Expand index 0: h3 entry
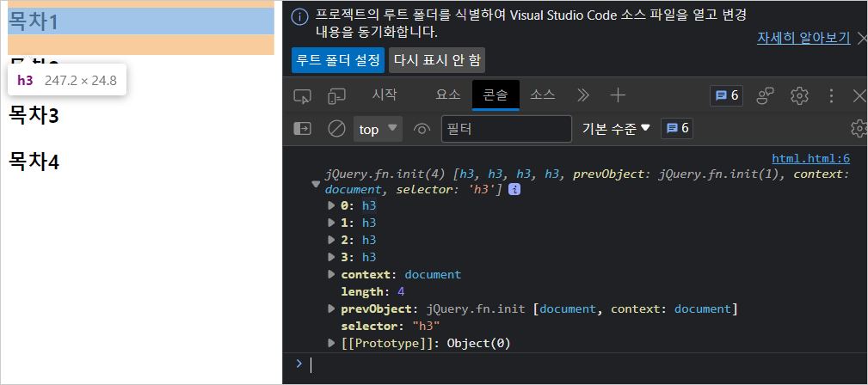 [x=331, y=205]
